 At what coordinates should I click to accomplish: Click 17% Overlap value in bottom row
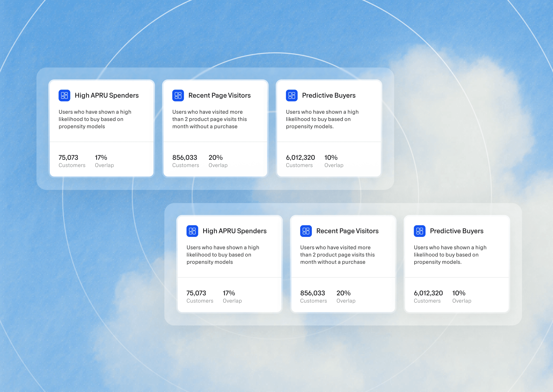point(229,293)
